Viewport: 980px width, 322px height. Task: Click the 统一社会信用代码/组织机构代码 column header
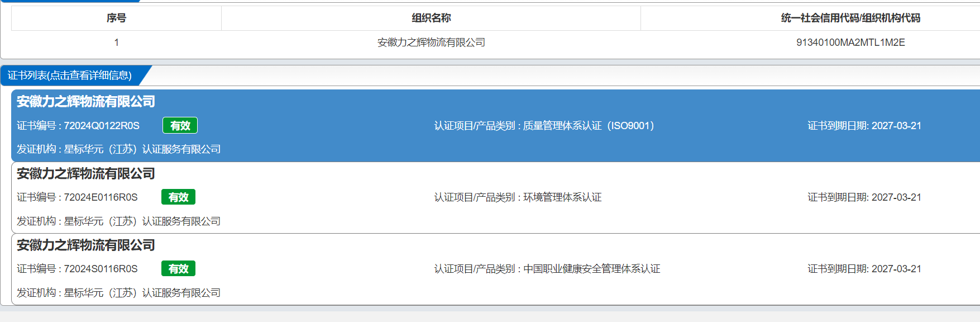(850, 18)
